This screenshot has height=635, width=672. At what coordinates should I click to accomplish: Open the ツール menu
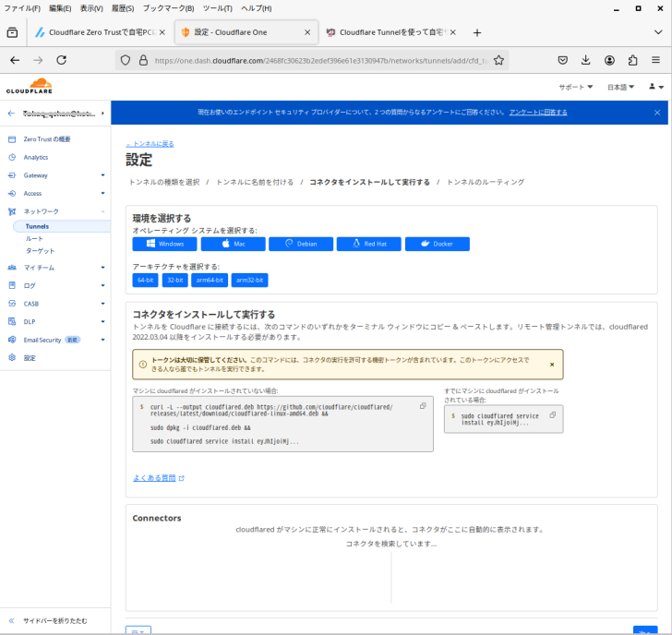(x=217, y=8)
